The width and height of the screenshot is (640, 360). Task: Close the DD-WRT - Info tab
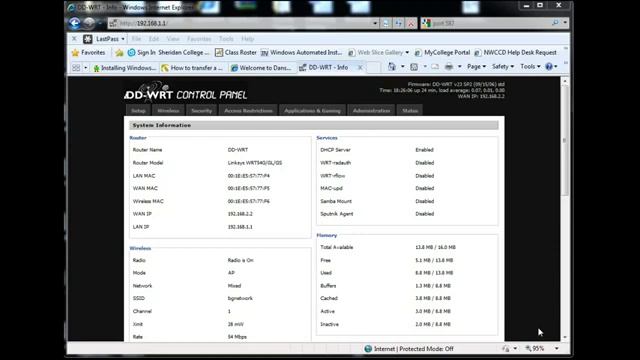(360, 68)
